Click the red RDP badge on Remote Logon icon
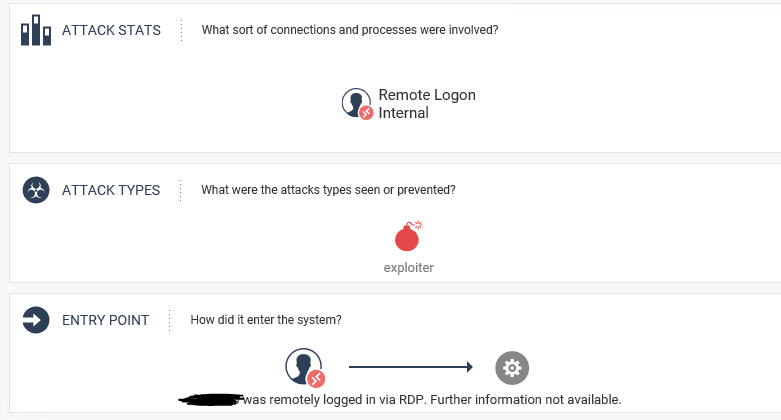This screenshot has height=420, width=781. tap(366, 113)
